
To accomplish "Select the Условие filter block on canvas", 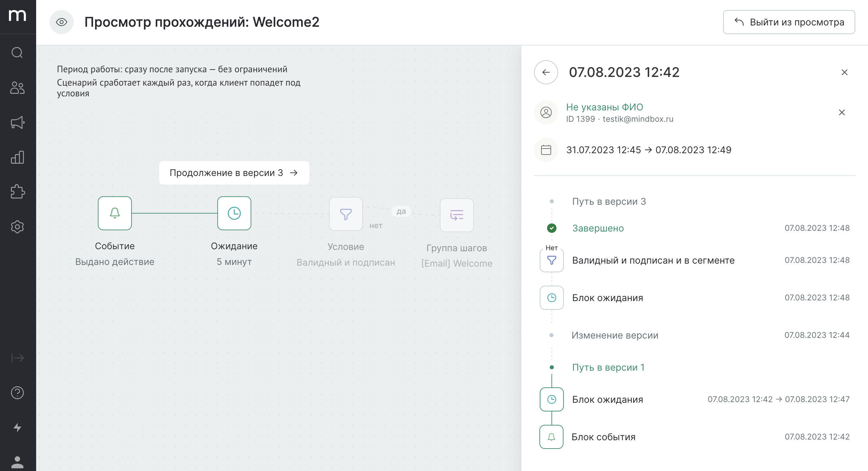I will coord(346,214).
